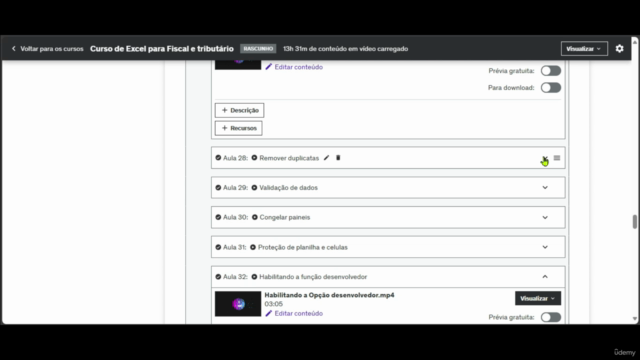Click pencil icon of upper Editar conteúdo
This screenshot has height=360, width=640.
(x=268, y=67)
